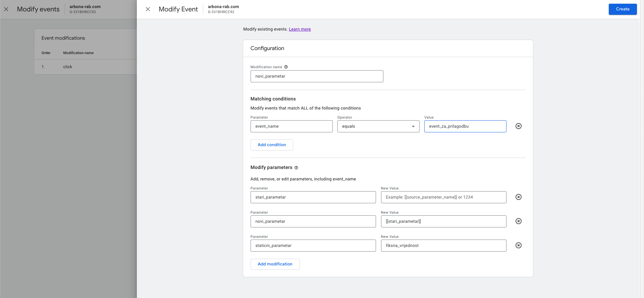
Task: Remove the novi_parametar modification row
Action: click(519, 221)
